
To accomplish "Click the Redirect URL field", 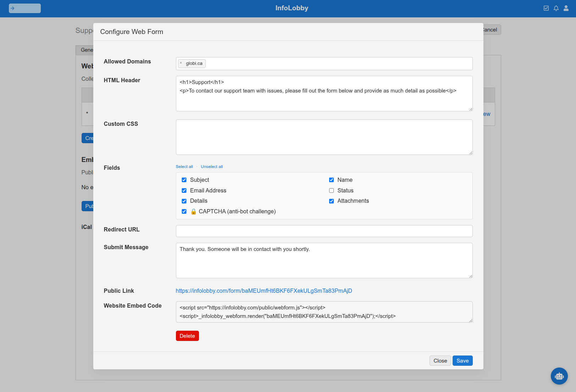I will [x=324, y=231].
